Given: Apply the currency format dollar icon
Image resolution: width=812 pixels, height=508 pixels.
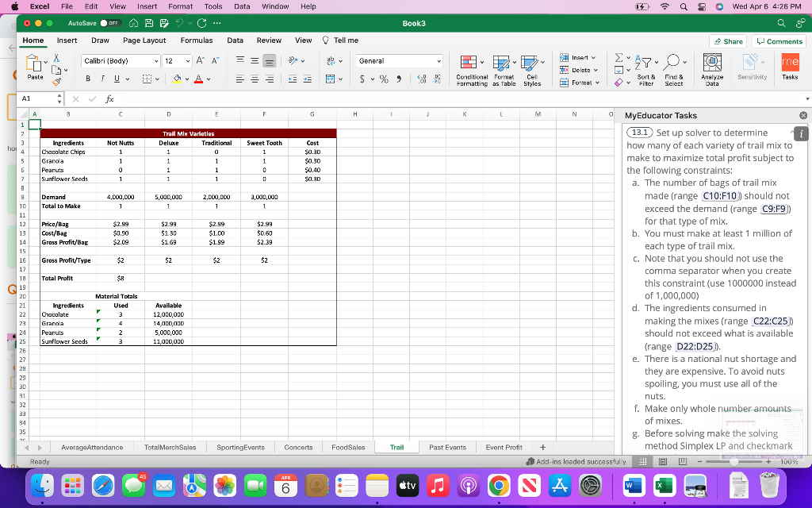Looking at the screenshot, I should [x=362, y=78].
